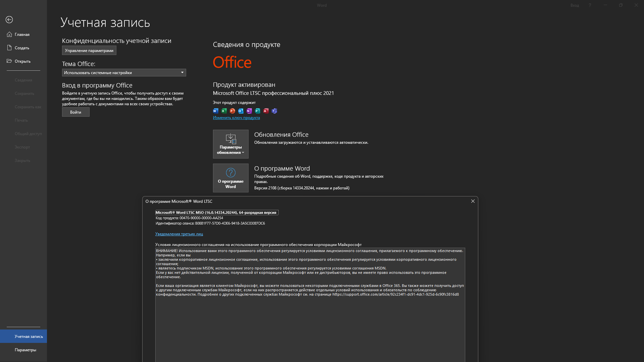This screenshot has height=362, width=644.
Task: Click the Publisher product icon
Action: point(258,111)
